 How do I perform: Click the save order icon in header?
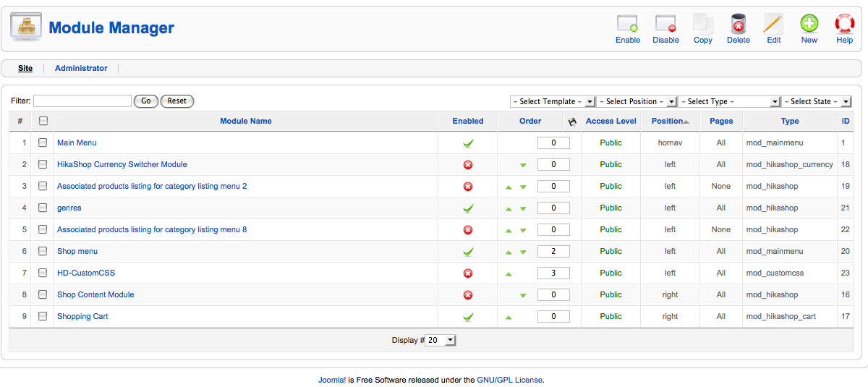point(572,122)
